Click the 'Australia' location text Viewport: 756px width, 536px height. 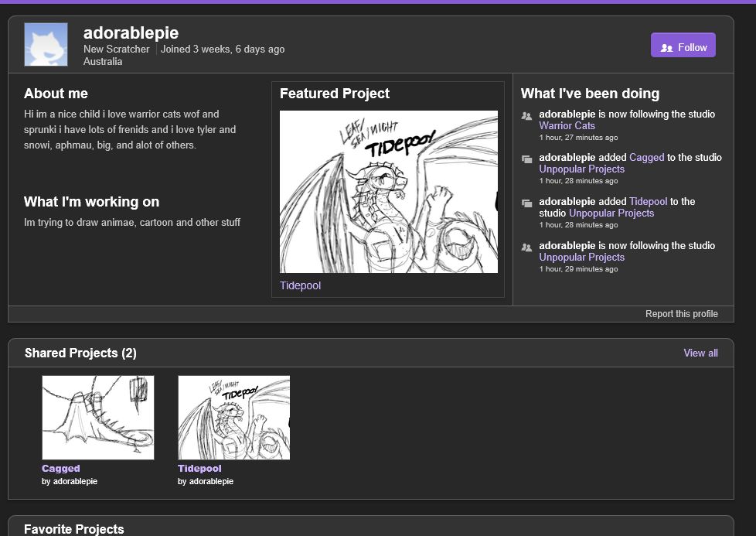pos(103,62)
